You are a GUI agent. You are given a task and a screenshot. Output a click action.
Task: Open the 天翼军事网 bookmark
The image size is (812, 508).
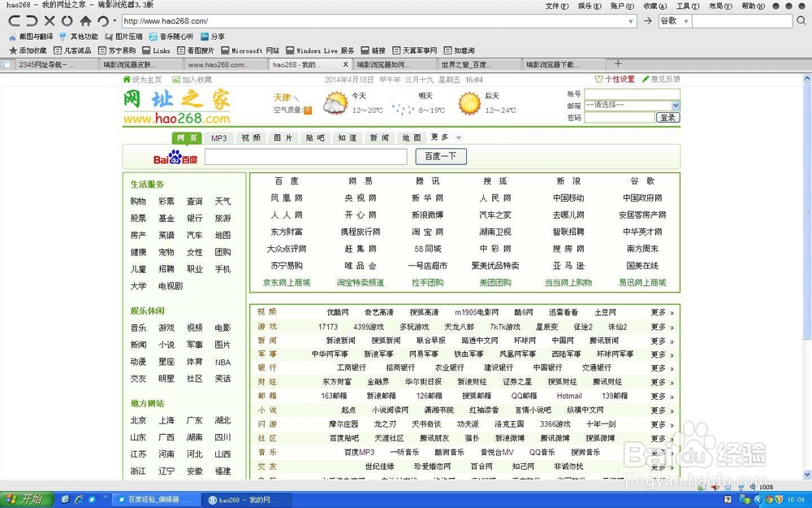[x=415, y=50]
